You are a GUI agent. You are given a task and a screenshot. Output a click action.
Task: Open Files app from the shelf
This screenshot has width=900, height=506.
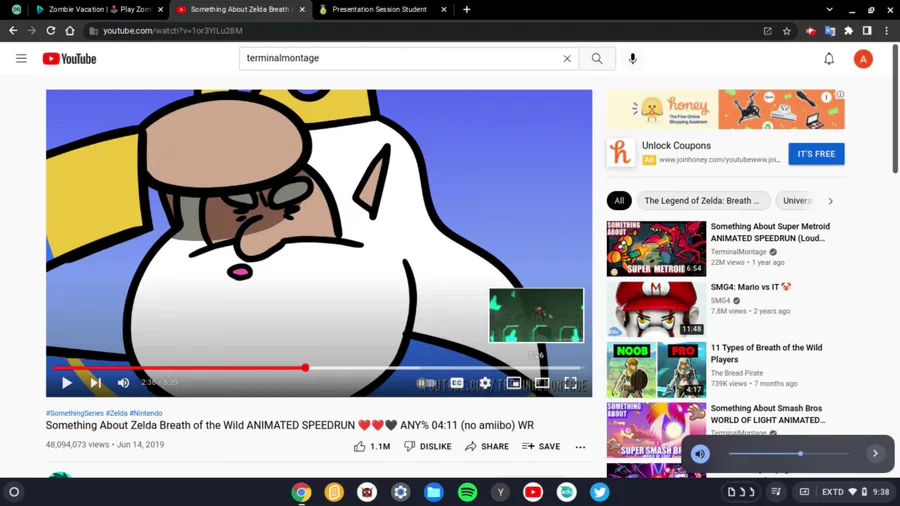[x=434, y=492]
